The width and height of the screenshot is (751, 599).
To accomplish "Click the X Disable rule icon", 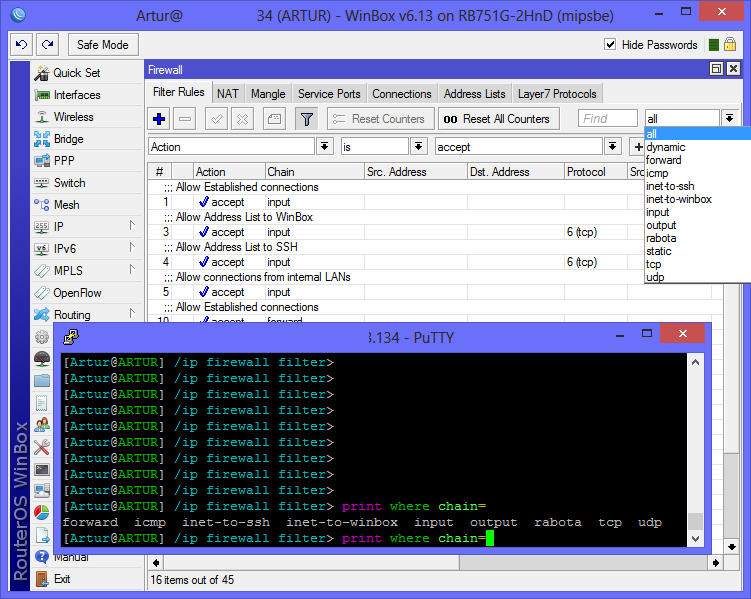I will coord(242,119).
